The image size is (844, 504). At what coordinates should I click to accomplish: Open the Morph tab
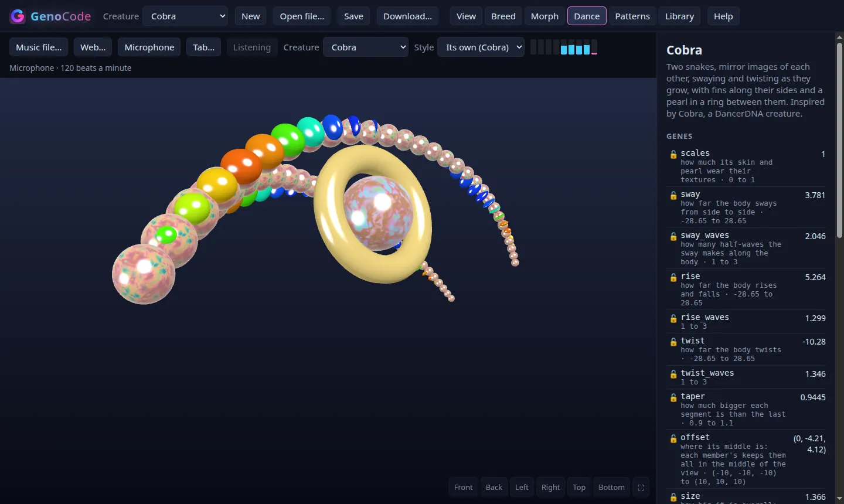click(545, 16)
